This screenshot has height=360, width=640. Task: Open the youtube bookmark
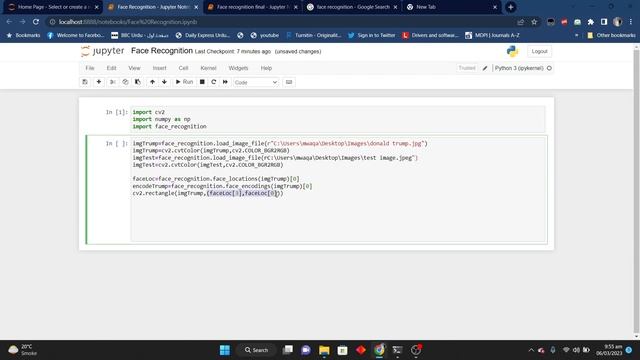[264, 36]
